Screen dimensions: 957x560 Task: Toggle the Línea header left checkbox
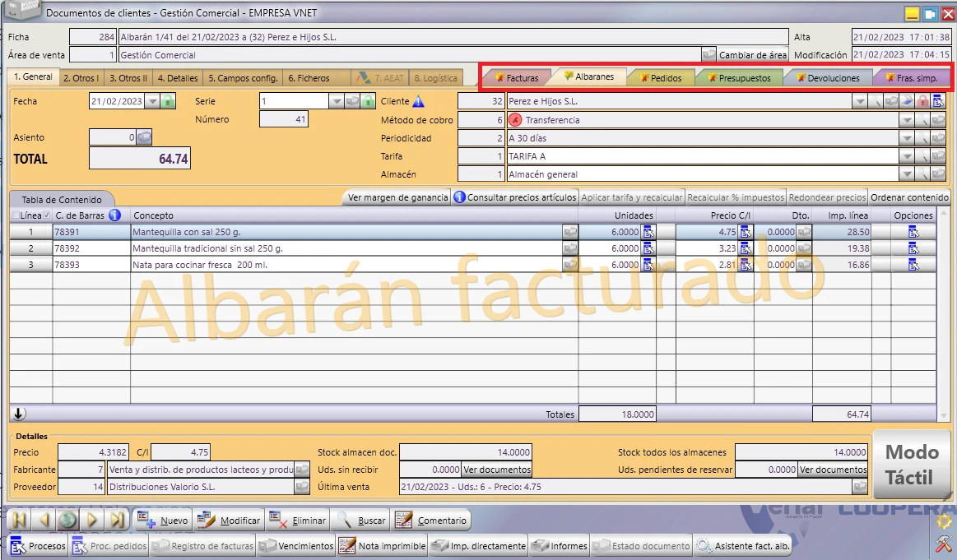coord(16,215)
